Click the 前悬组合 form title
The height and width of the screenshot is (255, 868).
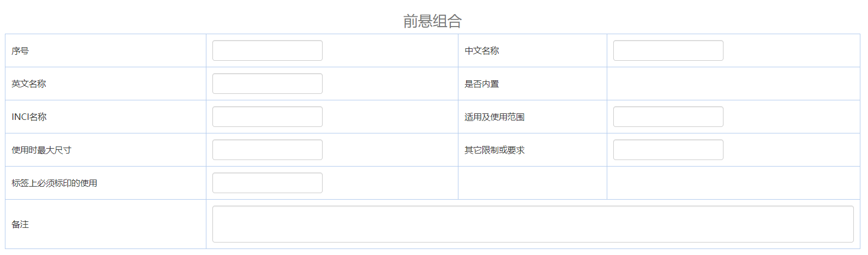[x=432, y=21]
